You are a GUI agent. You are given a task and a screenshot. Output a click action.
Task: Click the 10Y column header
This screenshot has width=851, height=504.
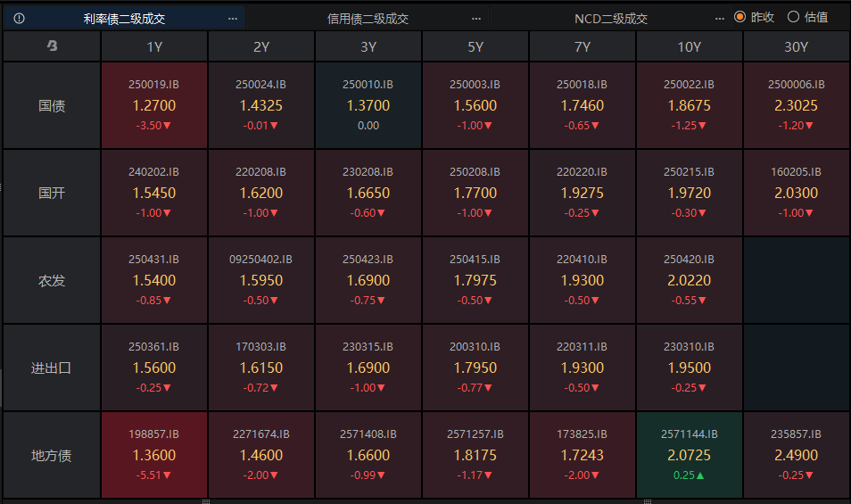[689, 46]
